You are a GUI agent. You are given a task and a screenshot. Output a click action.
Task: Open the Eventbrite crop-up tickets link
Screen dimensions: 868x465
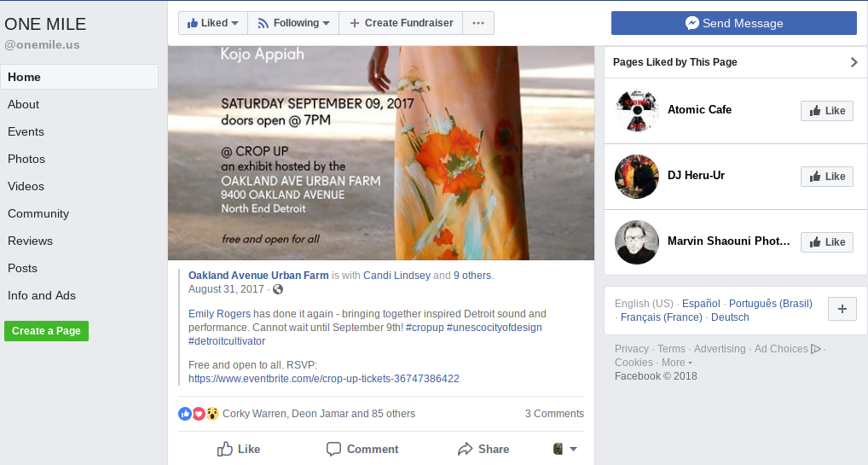pos(324,379)
